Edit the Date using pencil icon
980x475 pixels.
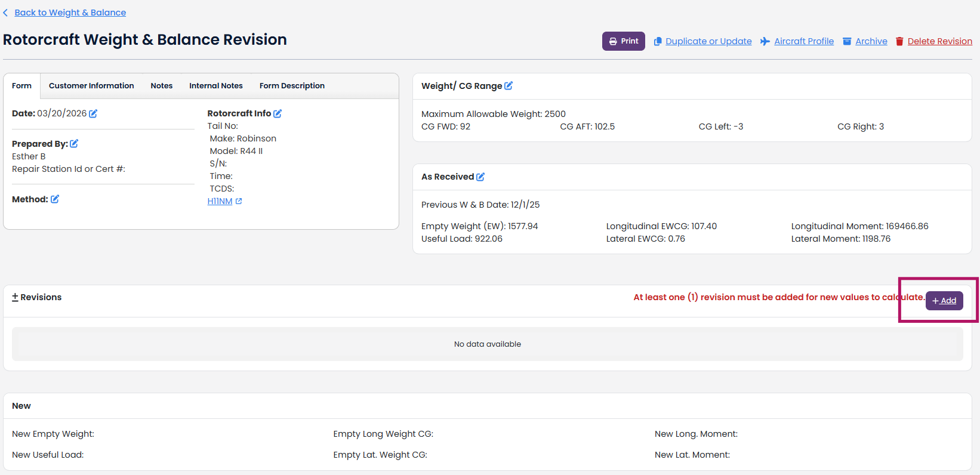point(93,113)
